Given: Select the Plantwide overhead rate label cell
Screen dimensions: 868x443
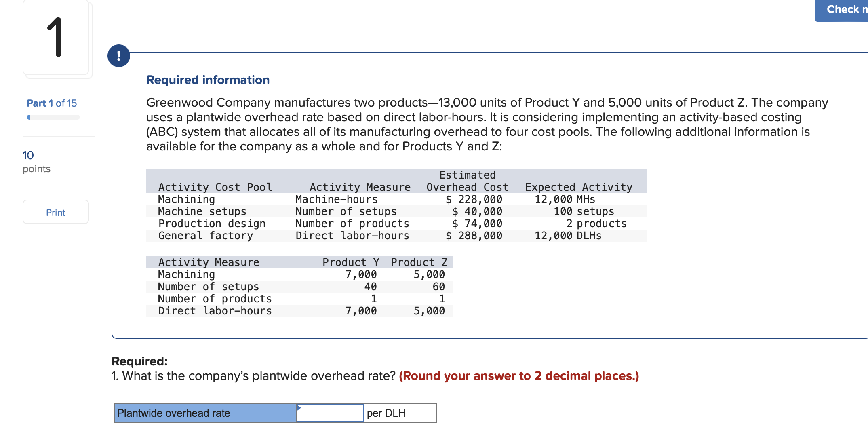Looking at the screenshot, I should tap(205, 413).
